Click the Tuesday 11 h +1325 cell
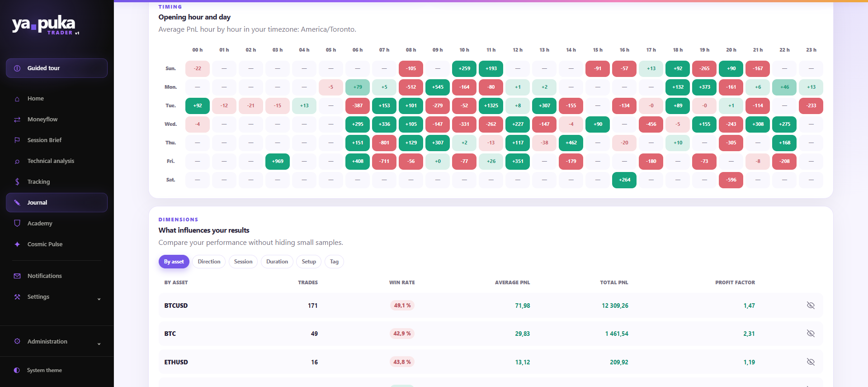Image resolution: width=868 pixels, height=387 pixels. [491, 106]
